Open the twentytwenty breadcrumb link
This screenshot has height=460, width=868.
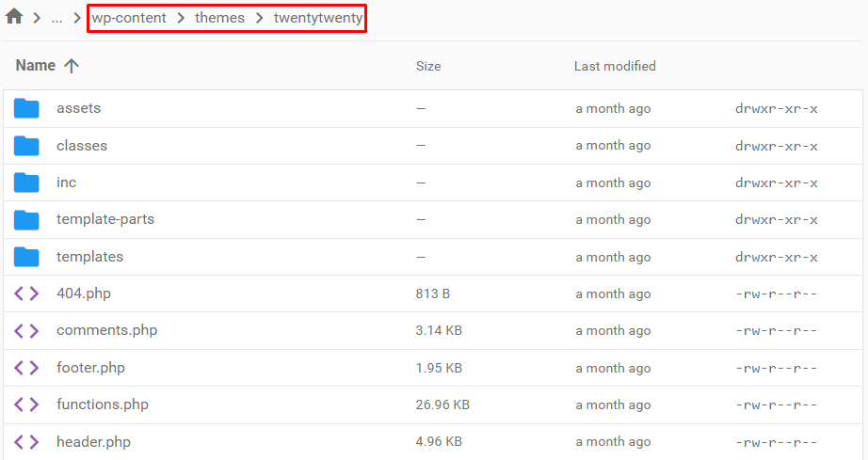[x=317, y=19]
